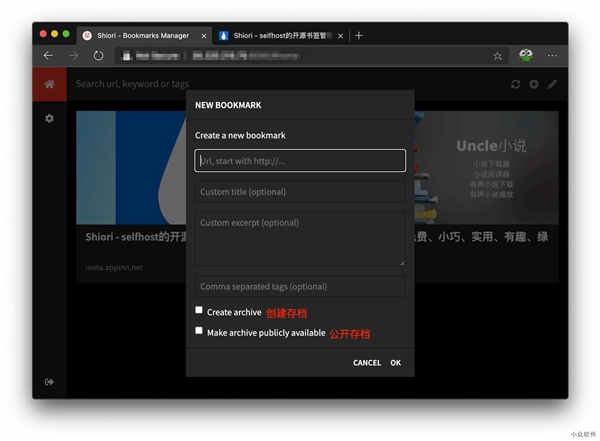The image size is (600, 441).
Task: Click the reload bookmarks icon in header
Action: pos(515,84)
